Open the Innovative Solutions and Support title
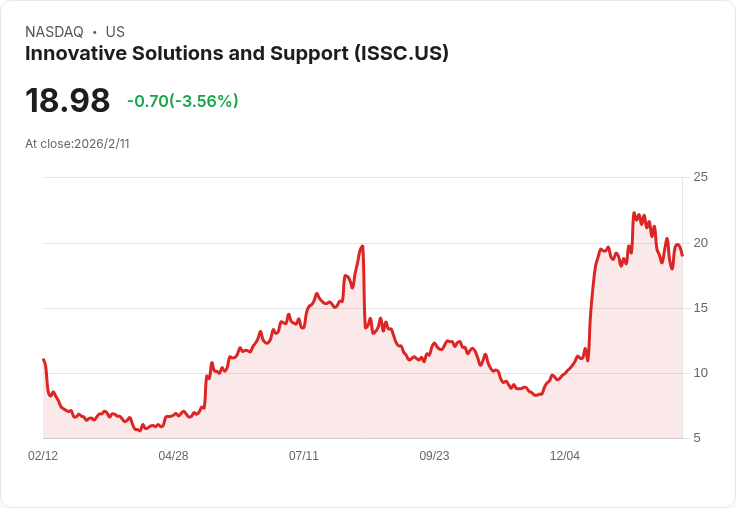The height and width of the screenshot is (508, 736). (237, 54)
